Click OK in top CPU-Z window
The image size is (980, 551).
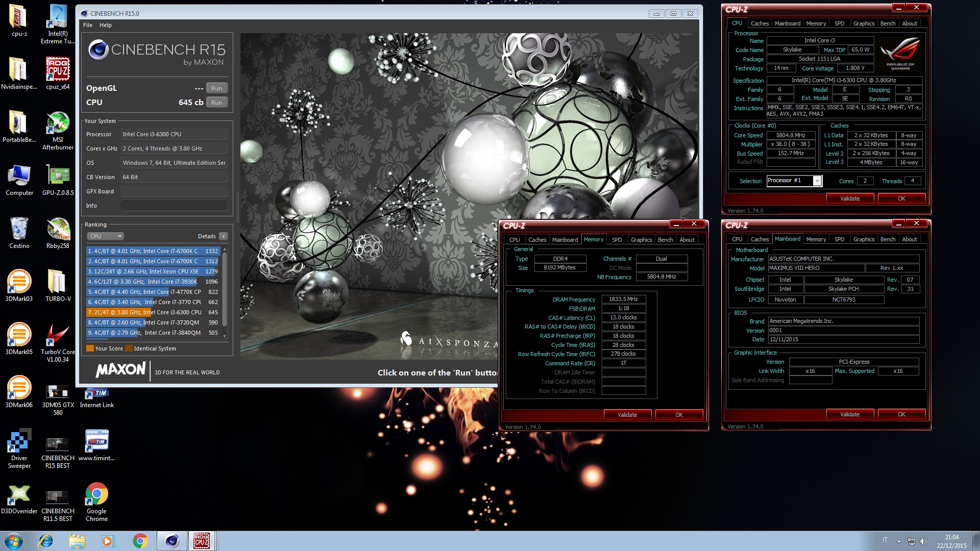(x=901, y=198)
